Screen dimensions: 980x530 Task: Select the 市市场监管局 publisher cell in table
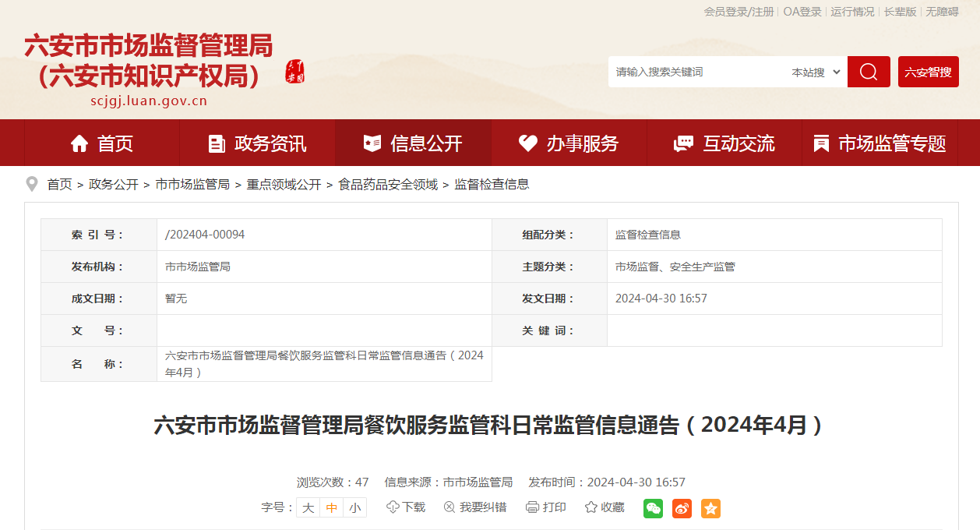coord(198,267)
